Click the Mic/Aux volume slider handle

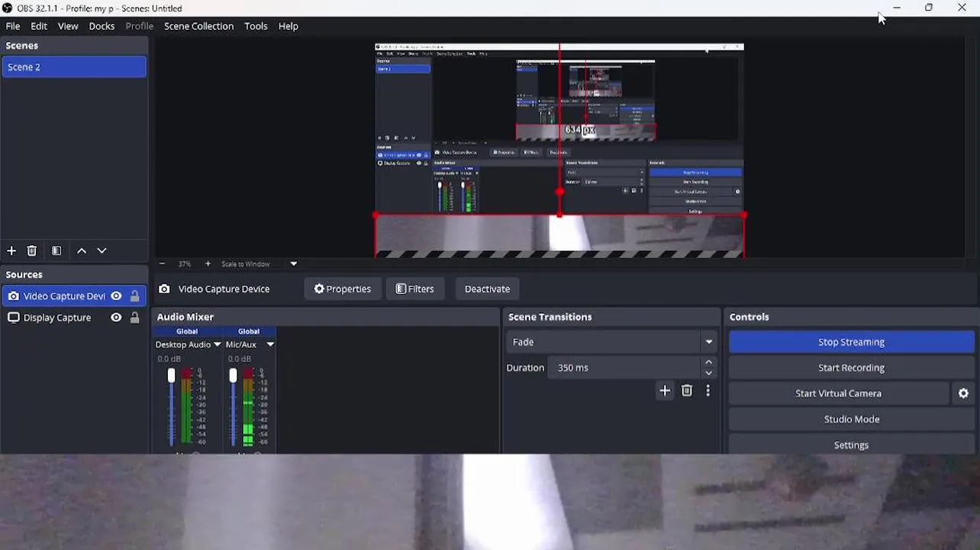pyautogui.click(x=233, y=375)
